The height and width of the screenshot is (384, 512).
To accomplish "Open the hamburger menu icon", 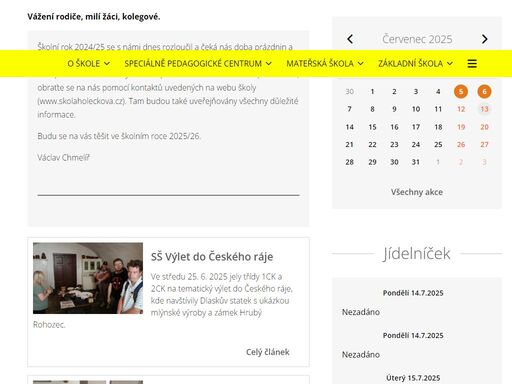I will click(x=472, y=63).
